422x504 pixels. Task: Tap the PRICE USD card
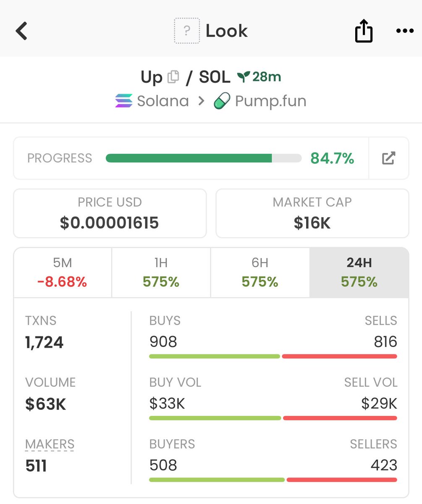pos(110,213)
